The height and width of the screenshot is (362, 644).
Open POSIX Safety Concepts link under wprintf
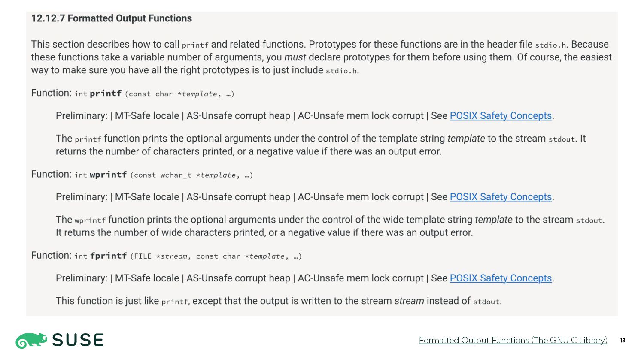pyautogui.click(x=501, y=197)
